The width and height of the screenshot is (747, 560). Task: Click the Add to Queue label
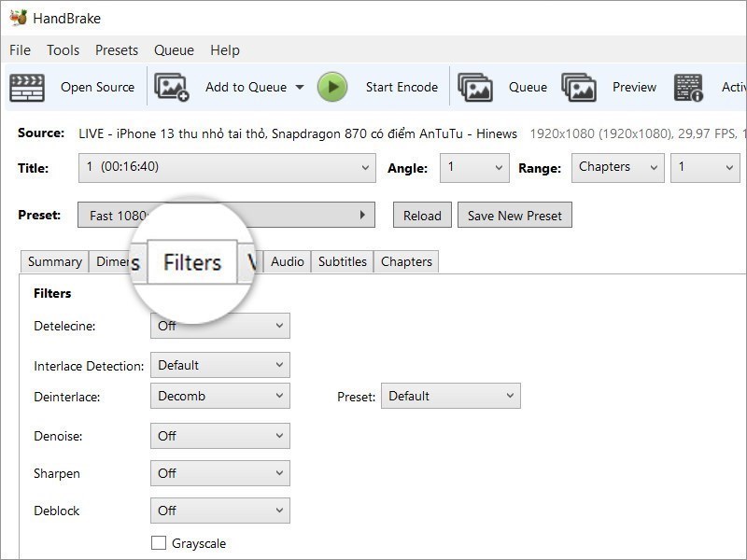pos(246,87)
